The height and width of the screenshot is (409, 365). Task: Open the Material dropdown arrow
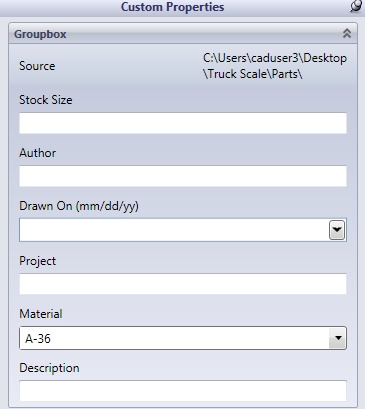[x=338, y=338]
